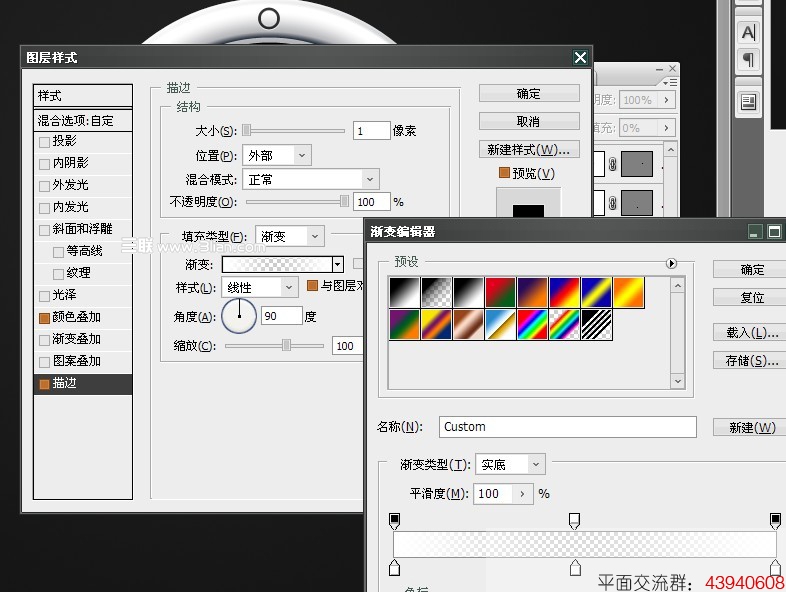
Task: Close the Layer Style dialog
Action: coord(580,58)
